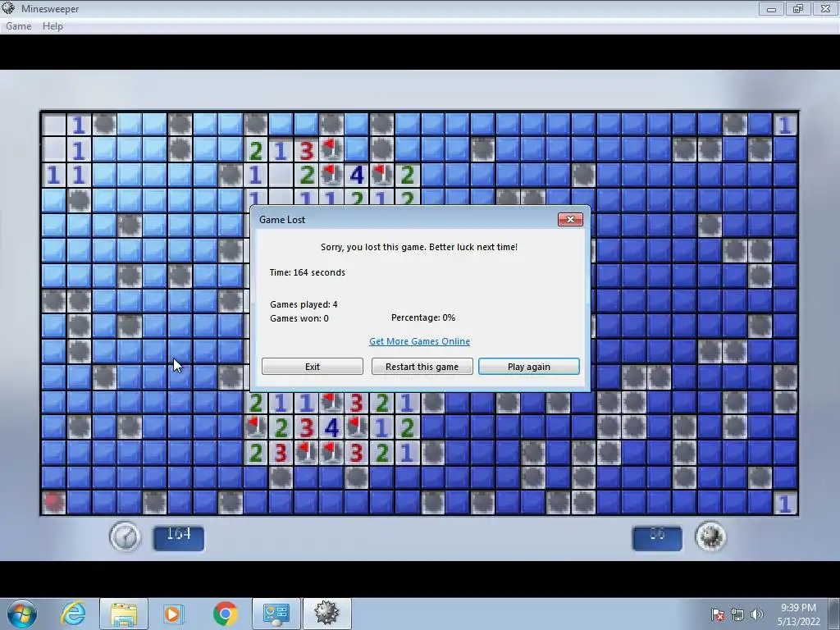840x630 pixels.
Task: Minimize the Minesweeper window
Action: pos(771,8)
